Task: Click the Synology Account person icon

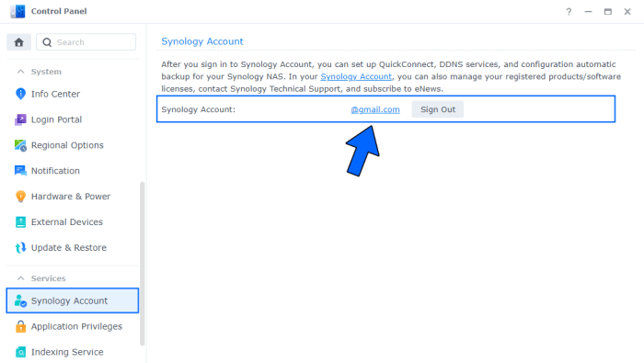Action: 20,301
